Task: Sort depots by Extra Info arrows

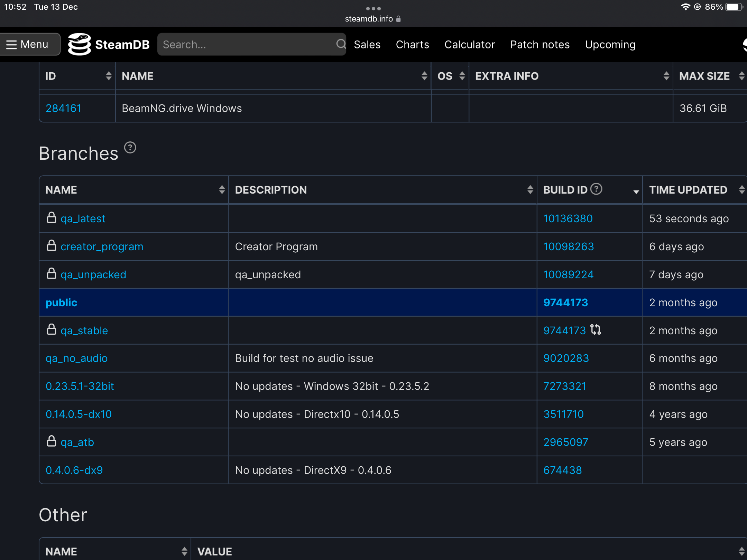Action: click(x=666, y=76)
